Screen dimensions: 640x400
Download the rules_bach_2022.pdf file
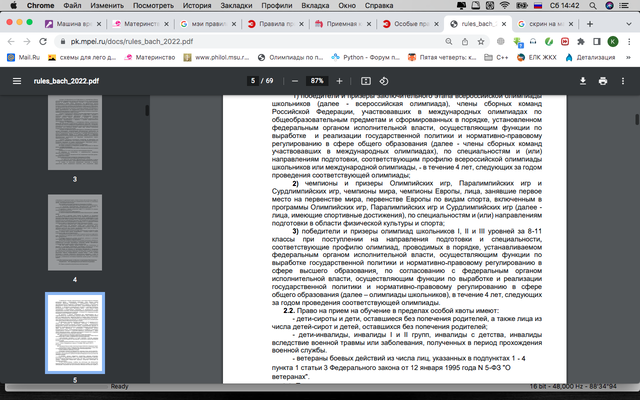coord(584,80)
